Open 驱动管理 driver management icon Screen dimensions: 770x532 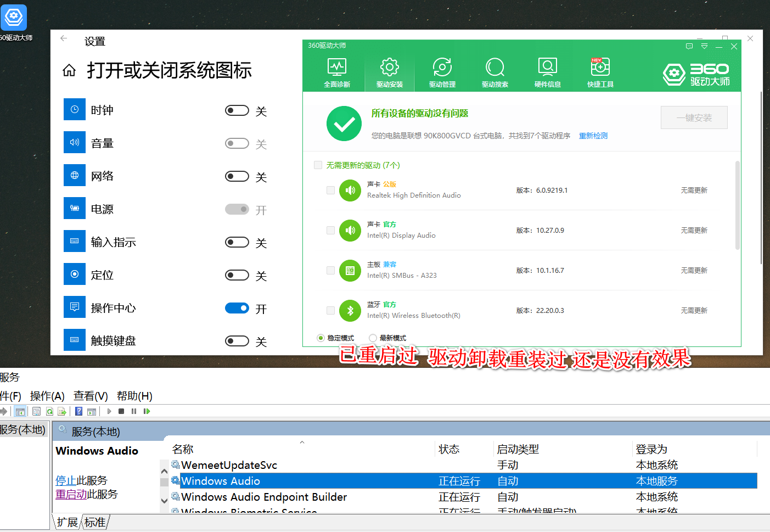click(442, 72)
